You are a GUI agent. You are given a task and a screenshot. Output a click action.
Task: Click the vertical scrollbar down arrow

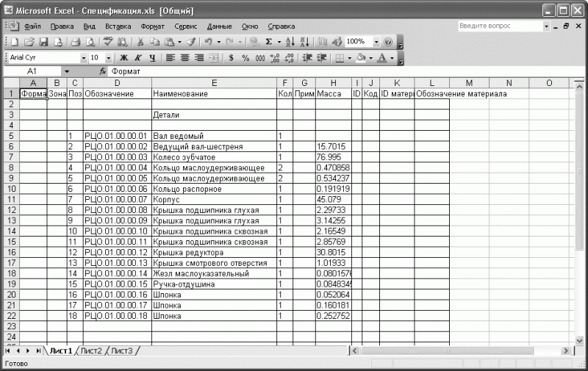[579, 341]
